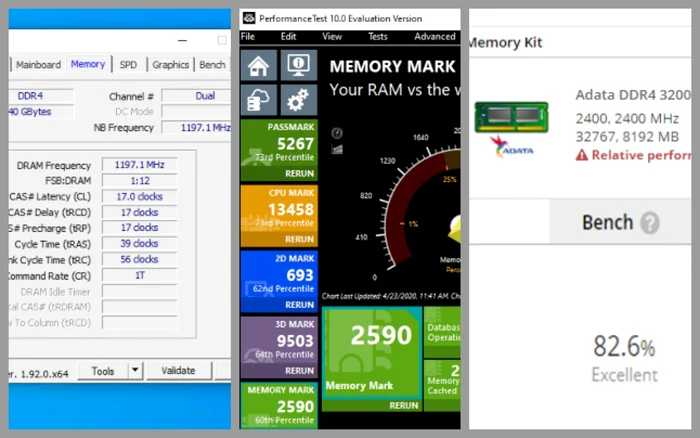Switch to the Graphics tab in CPU-Z
Screen dimensions: 700x438
171,65
